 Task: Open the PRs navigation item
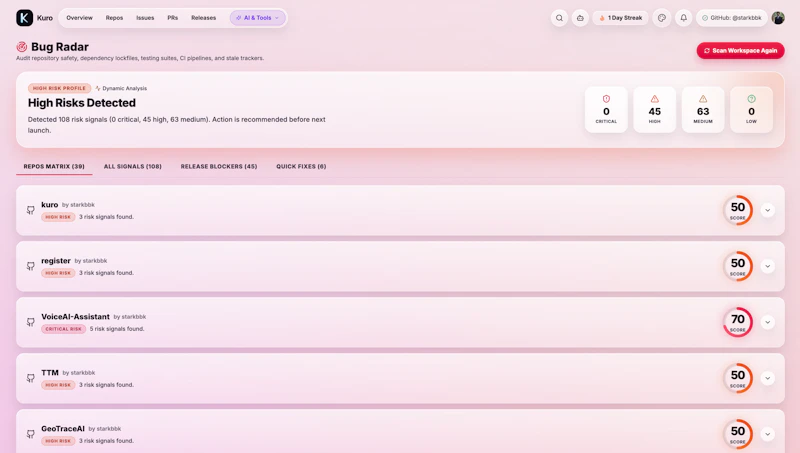(x=172, y=18)
